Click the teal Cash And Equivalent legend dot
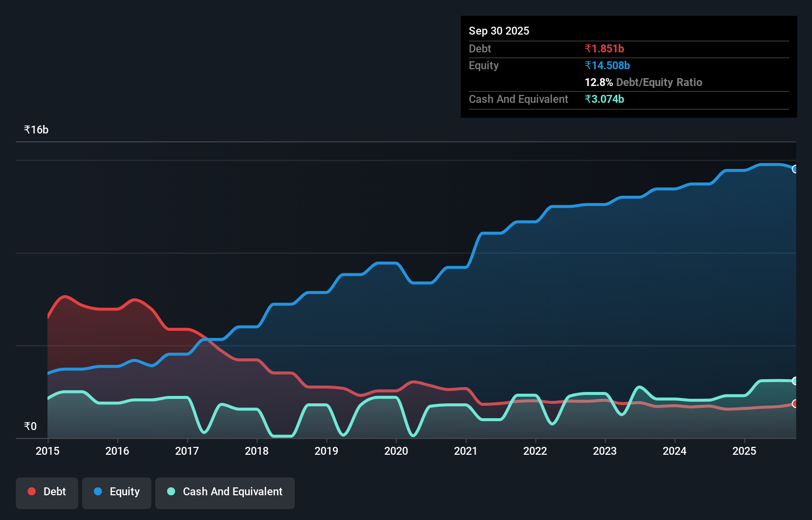Image resolution: width=812 pixels, height=520 pixels. [x=171, y=492]
